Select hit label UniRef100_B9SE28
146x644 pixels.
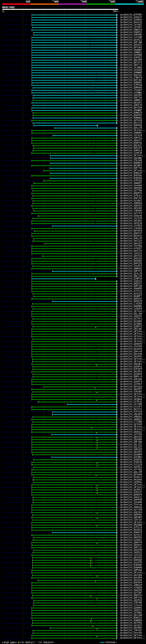[x=131, y=301]
